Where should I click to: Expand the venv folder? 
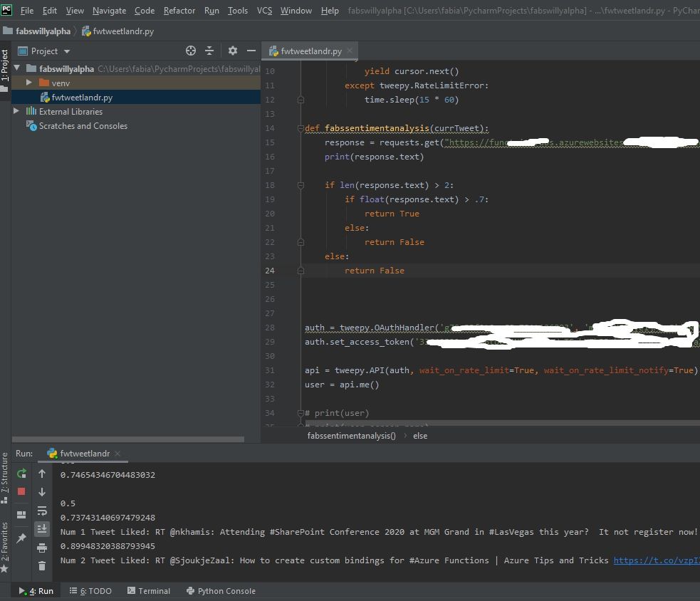[28, 83]
